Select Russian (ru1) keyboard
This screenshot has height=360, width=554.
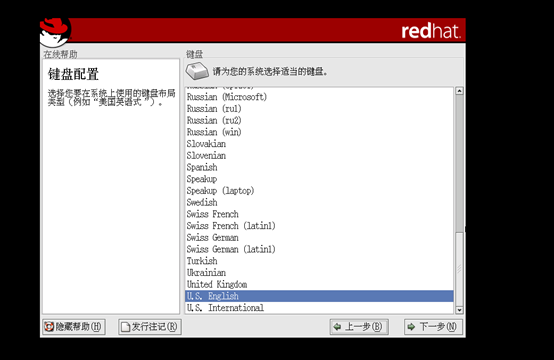[x=319, y=108]
